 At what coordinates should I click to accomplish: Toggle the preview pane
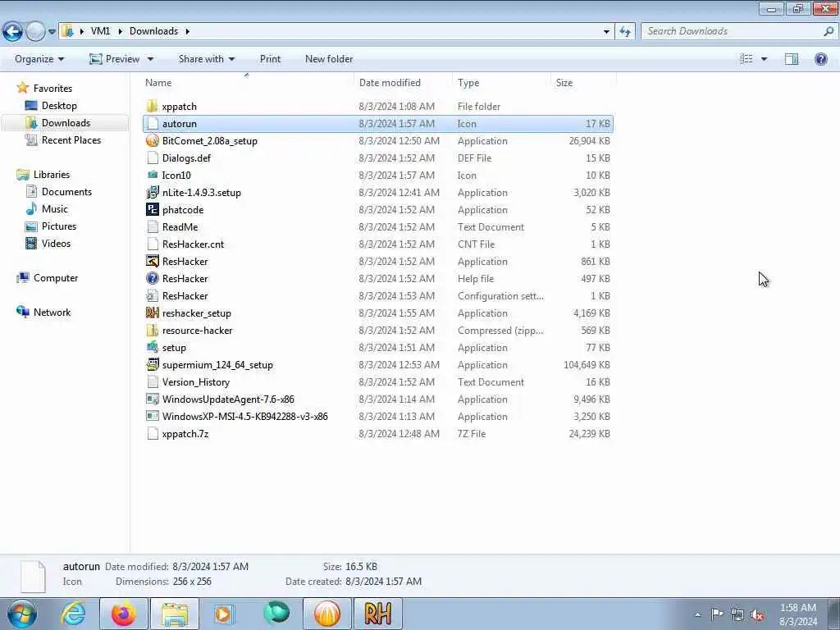point(792,59)
